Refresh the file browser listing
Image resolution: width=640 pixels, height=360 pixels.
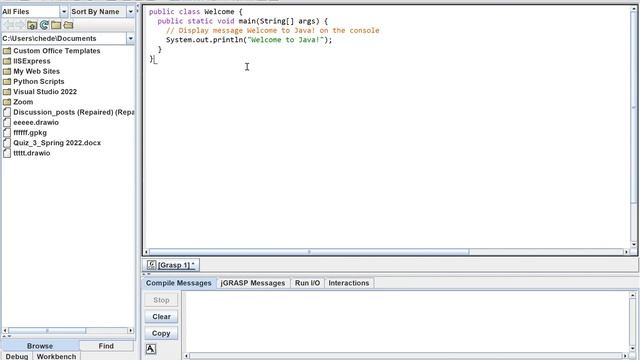(44, 25)
